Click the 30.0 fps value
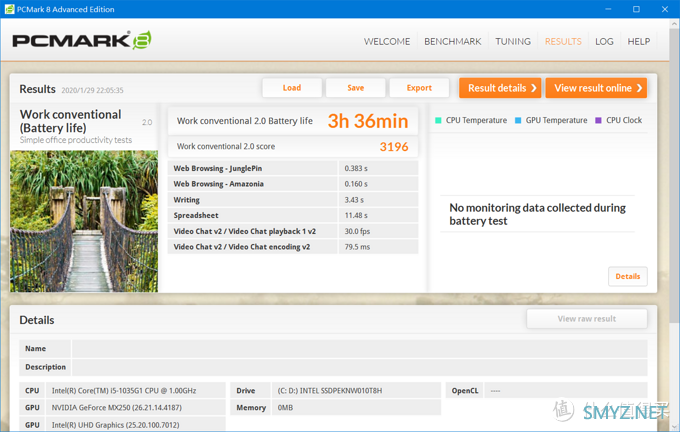Viewport: 680px width, 432px height. (x=357, y=231)
